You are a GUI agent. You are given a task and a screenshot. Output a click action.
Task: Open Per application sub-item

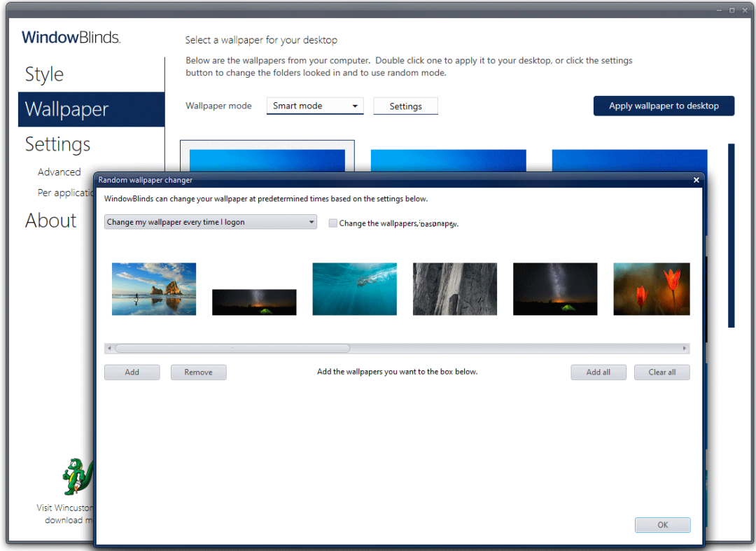point(66,193)
